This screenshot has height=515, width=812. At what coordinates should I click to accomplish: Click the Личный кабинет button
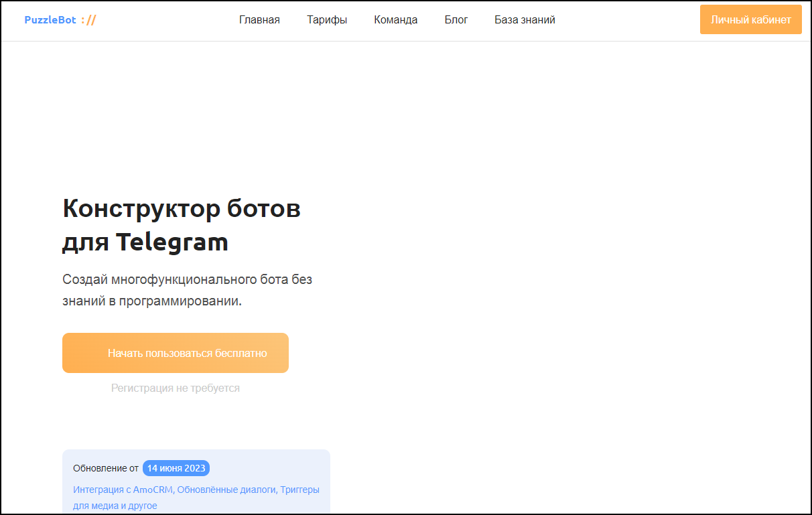pos(751,19)
